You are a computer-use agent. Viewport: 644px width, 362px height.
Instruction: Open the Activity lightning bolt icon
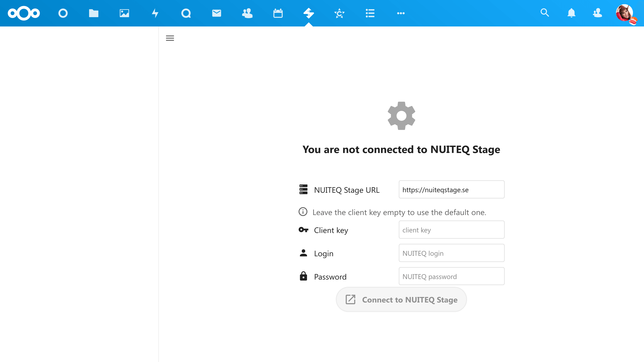click(155, 13)
